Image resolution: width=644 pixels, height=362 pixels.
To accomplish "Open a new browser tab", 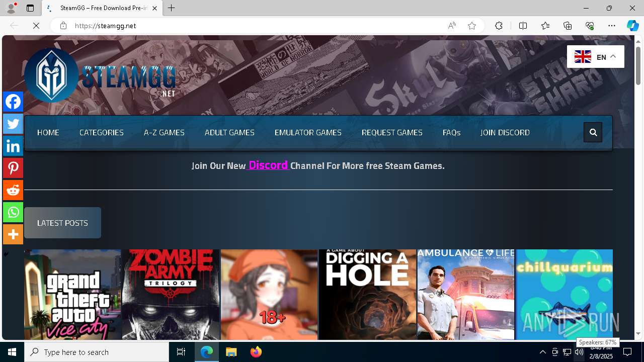I will 172,8.
